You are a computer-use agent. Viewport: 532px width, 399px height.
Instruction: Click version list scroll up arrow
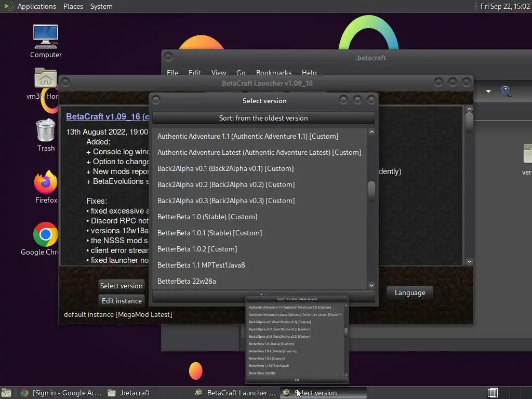tap(371, 131)
